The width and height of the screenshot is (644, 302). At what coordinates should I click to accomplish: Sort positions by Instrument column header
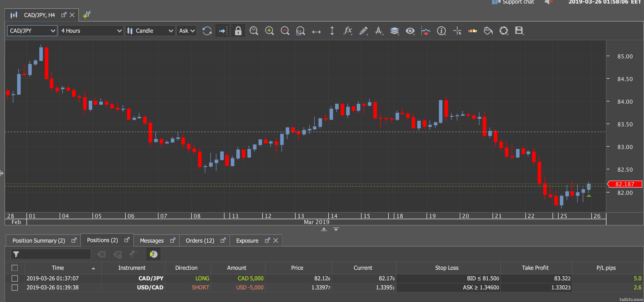coord(133,268)
